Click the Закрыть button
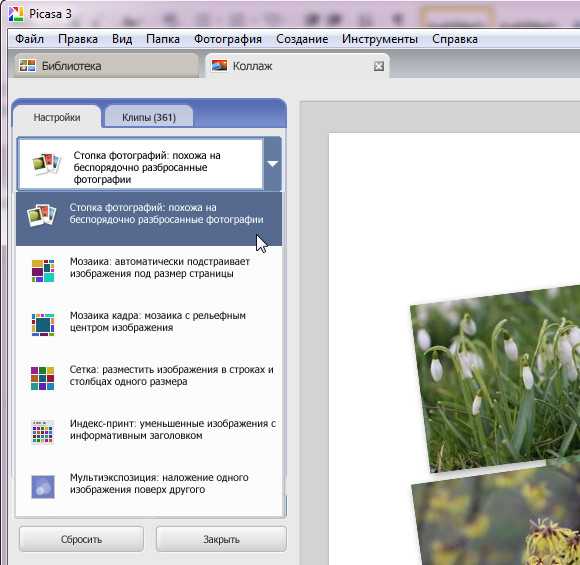This screenshot has width=580, height=565. (221, 539)
